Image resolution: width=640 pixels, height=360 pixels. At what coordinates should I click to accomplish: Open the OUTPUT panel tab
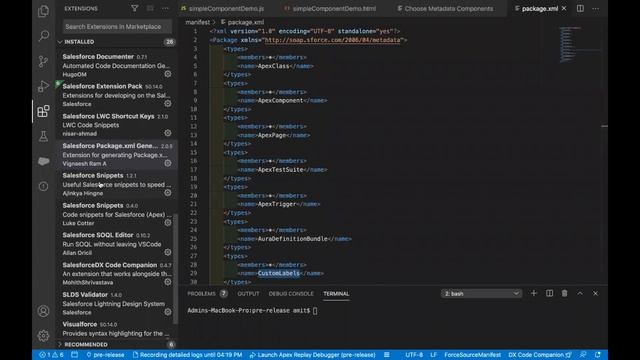248,293
